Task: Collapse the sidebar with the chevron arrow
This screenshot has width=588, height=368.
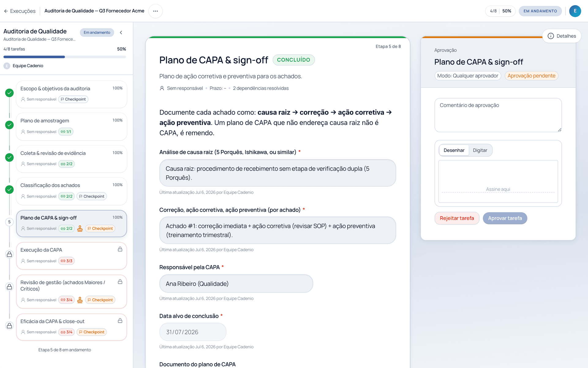Action: coord(121,33)
